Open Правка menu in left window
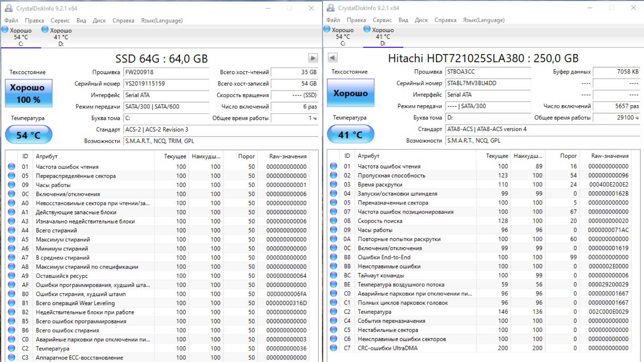 34,20
